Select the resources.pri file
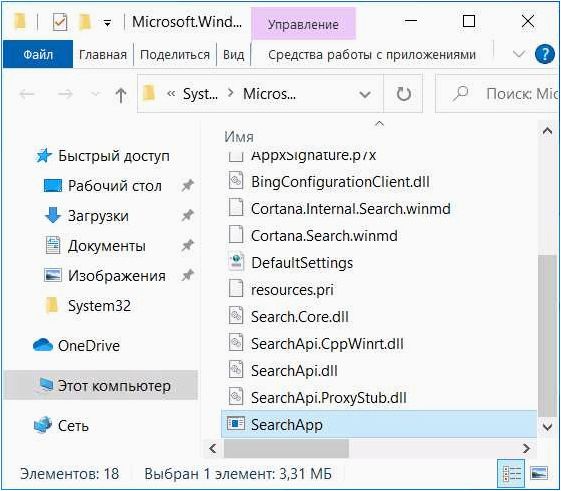Image resolution: width=561 pixels, height=491 pixels. point(292,290)
